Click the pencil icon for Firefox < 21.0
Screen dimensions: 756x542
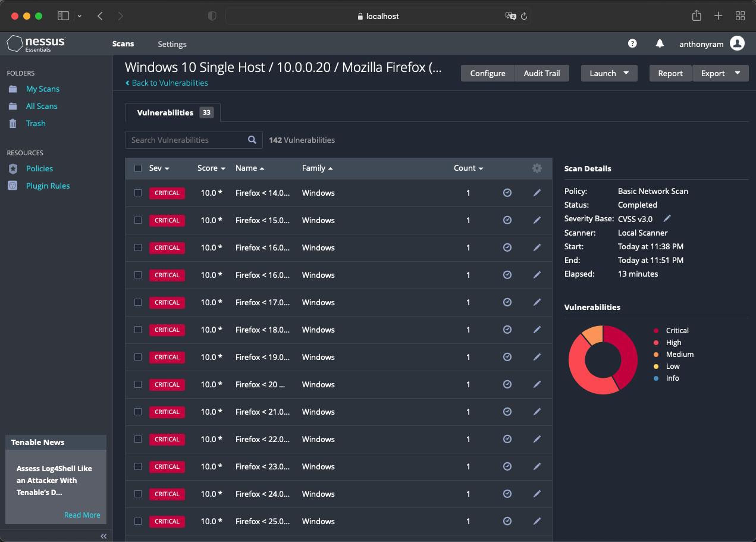[537, 412]
